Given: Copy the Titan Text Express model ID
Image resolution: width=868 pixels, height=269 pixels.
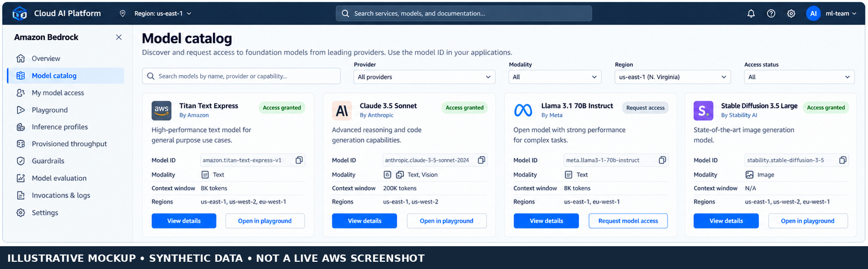Looking at the screenshot, I should (299, 160).
